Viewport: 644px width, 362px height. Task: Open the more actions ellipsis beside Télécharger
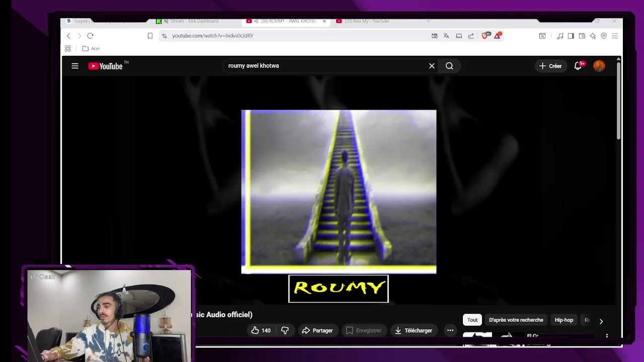pos(450,330)
